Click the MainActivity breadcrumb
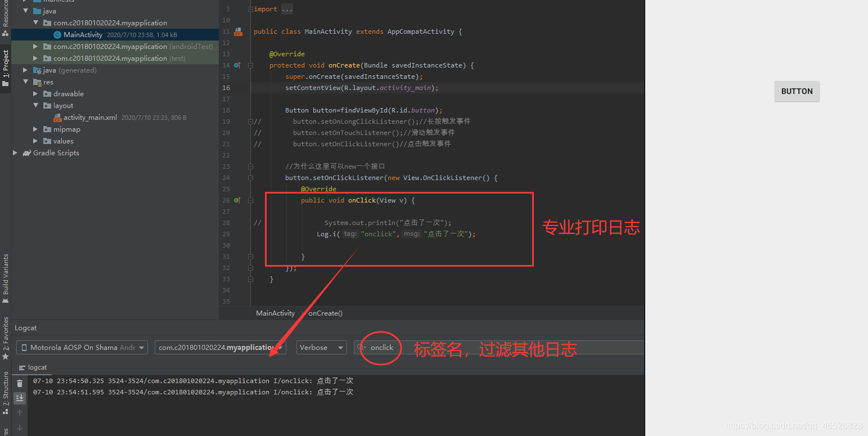Screen dimensions: 868x436 275,313
